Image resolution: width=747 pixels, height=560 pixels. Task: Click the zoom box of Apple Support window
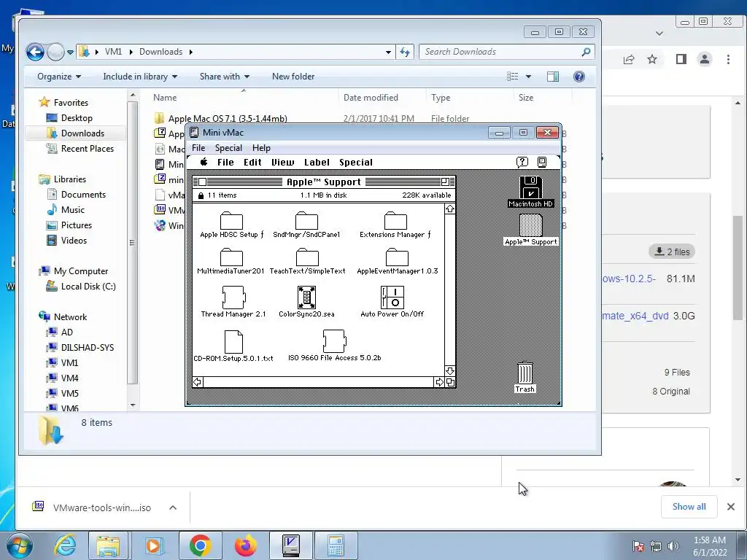445,182
